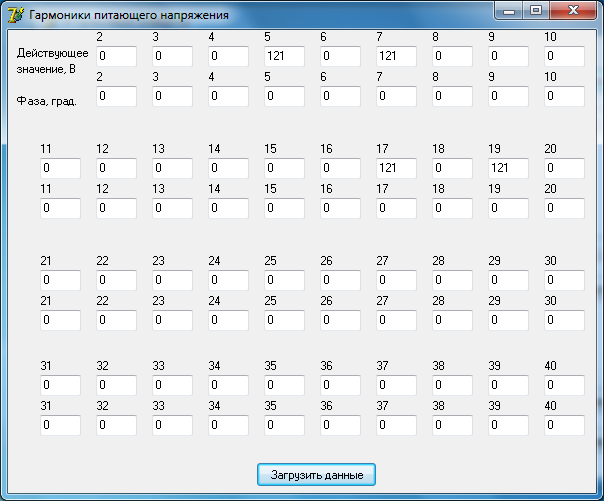Click the phase field for harmonic 28

pyautogui.click(x=452, y=320)
